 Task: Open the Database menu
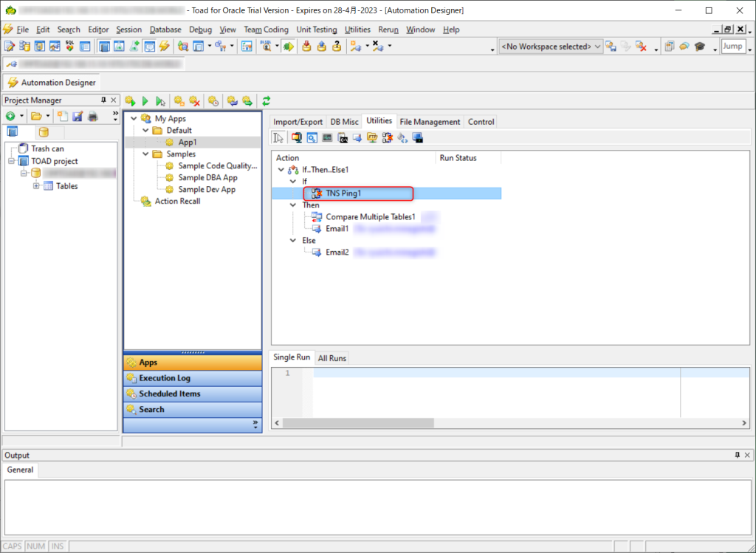click(x=165, y=30)
